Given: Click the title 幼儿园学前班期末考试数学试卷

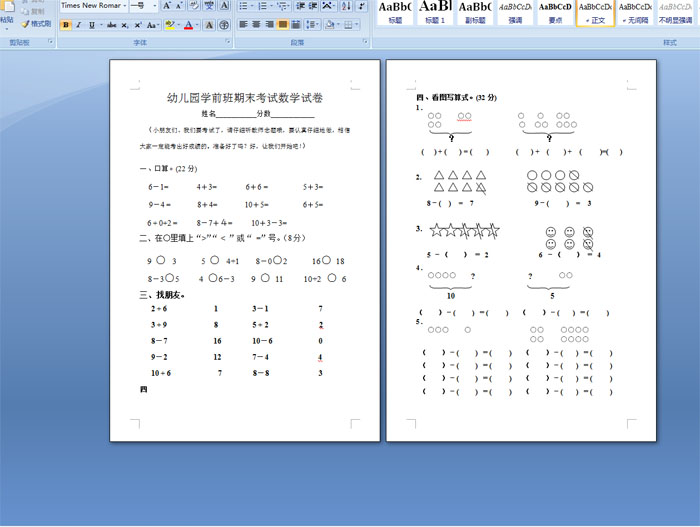Looking at the screenshot, I should point(245,98).
